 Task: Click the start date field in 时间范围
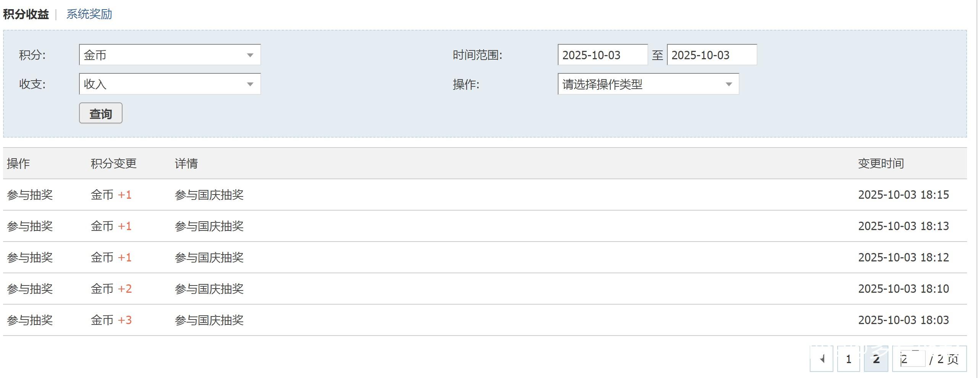[x=602, y=55]
